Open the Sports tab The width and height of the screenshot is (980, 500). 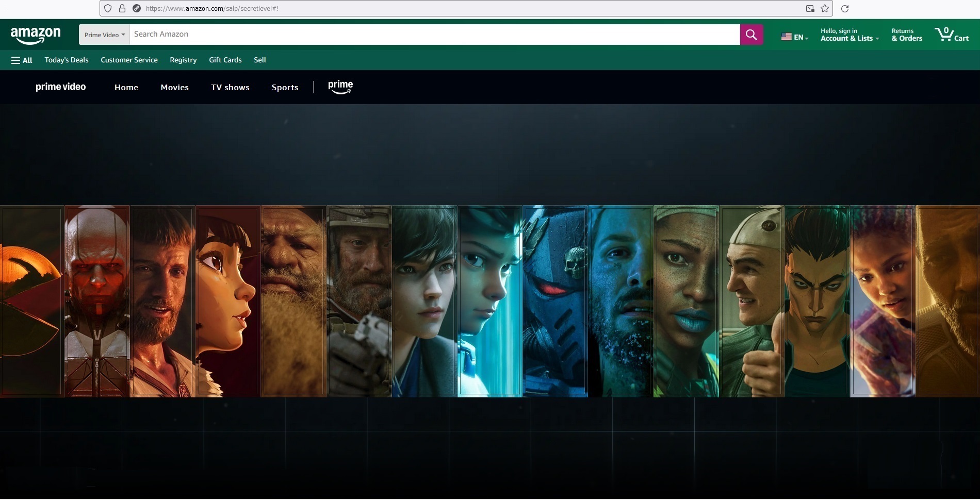coord(285,88)
